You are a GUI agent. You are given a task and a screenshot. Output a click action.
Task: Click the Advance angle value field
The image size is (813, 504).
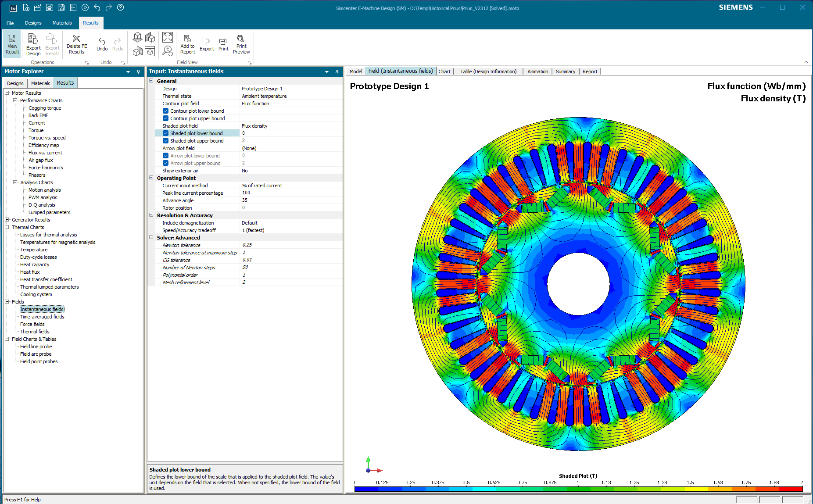click(x=290, y=200)
